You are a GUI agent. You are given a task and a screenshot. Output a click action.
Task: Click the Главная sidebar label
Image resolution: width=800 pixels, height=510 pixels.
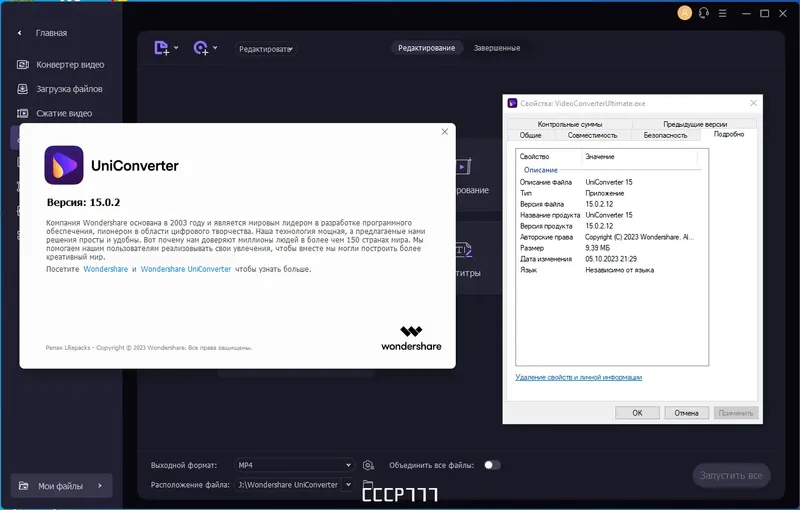point(51,33)
